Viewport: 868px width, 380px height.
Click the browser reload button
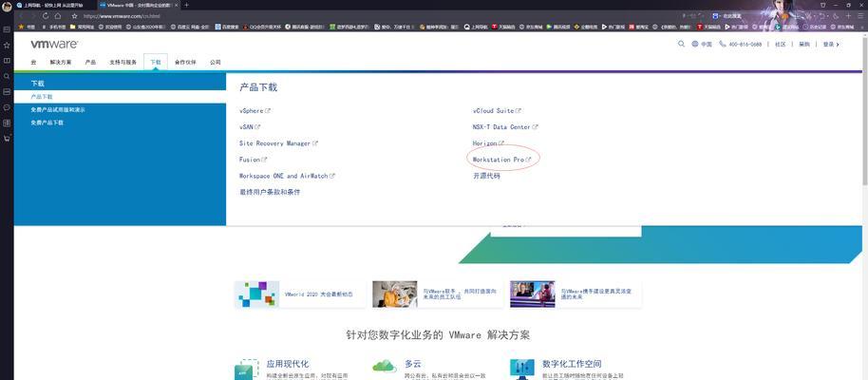46,16
